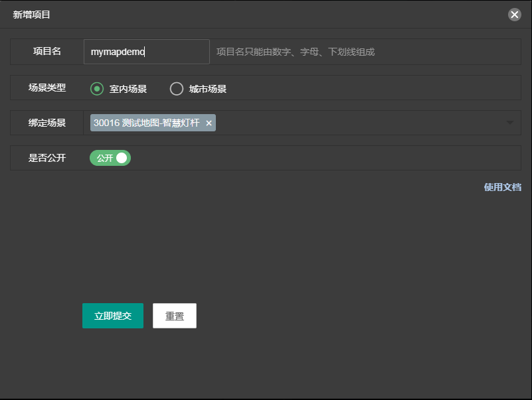Toggle the 公开 switch off

pyautogui.click(x=110, y=158)
